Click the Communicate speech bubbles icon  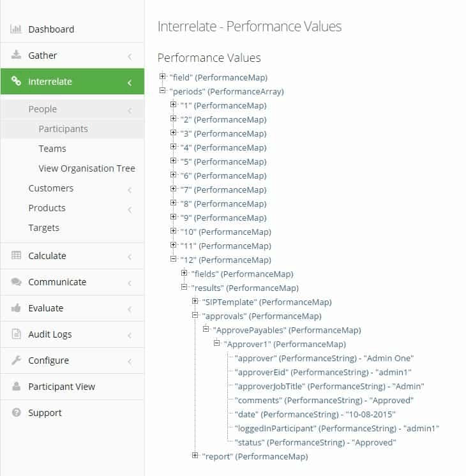point(16,282)
